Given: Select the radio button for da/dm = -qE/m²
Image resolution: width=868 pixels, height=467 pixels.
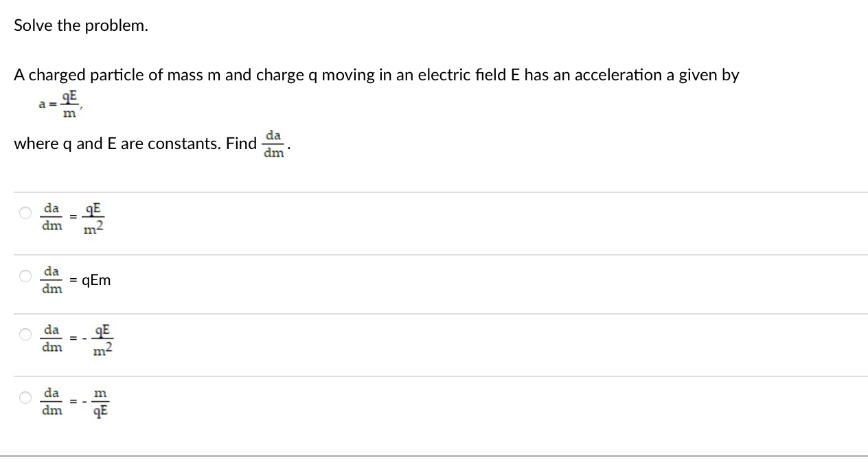Looking at the screenshot, I should click(x=24, y=334).
